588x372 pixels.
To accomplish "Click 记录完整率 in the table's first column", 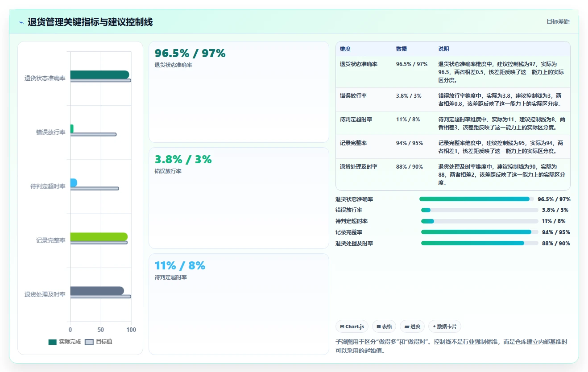I will tap(353, 143).
